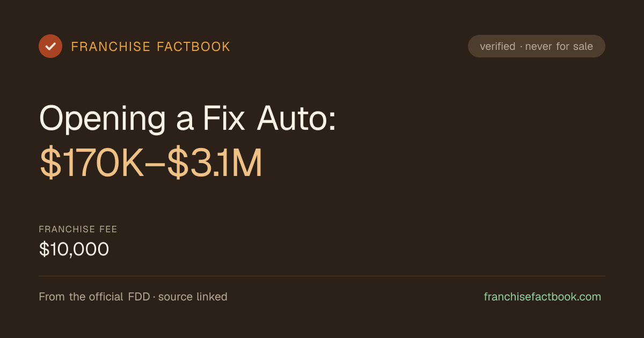Viewport: 644px width, 338px height.
Task: Open the franchisefactbook.com link
Action: [x=543, y=297]
